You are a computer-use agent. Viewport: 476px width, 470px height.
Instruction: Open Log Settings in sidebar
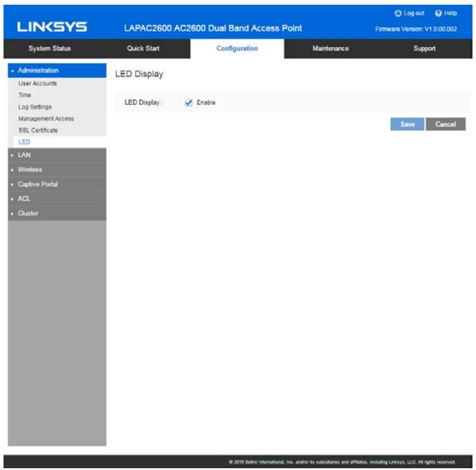pos(35,107)
